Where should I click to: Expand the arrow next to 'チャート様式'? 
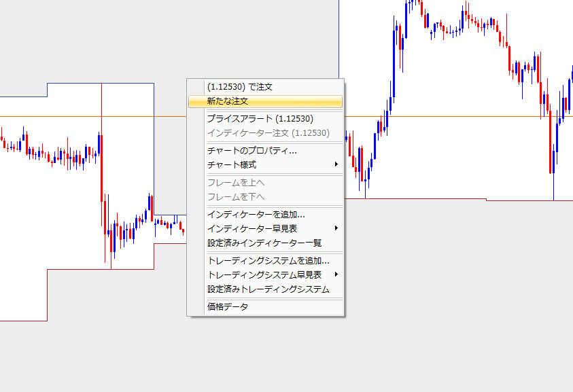[x=336, y=164]
